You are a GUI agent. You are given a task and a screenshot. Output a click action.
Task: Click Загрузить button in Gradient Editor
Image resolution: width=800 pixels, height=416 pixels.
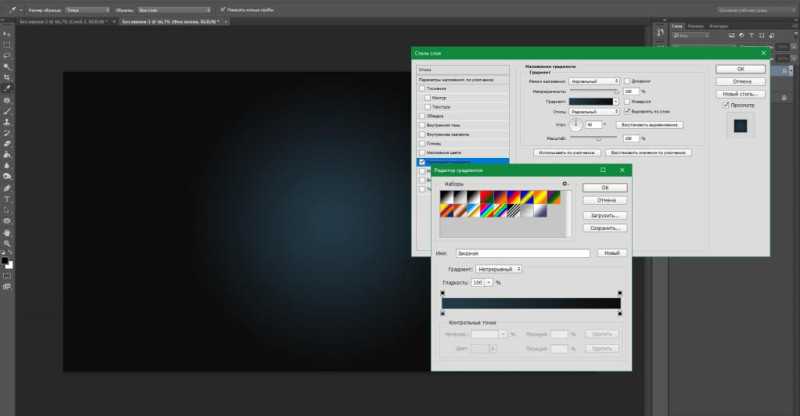click(x=605, y=215)
